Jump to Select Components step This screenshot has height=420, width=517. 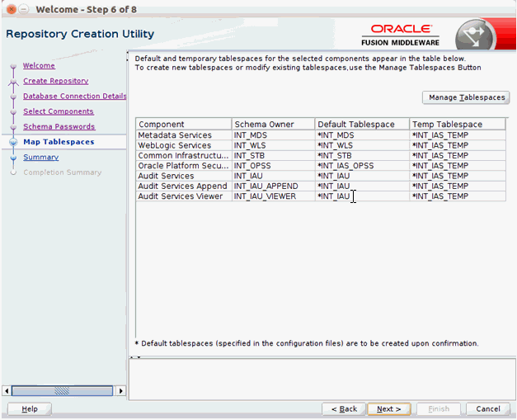pyautogui.click(x=59, y=111)
